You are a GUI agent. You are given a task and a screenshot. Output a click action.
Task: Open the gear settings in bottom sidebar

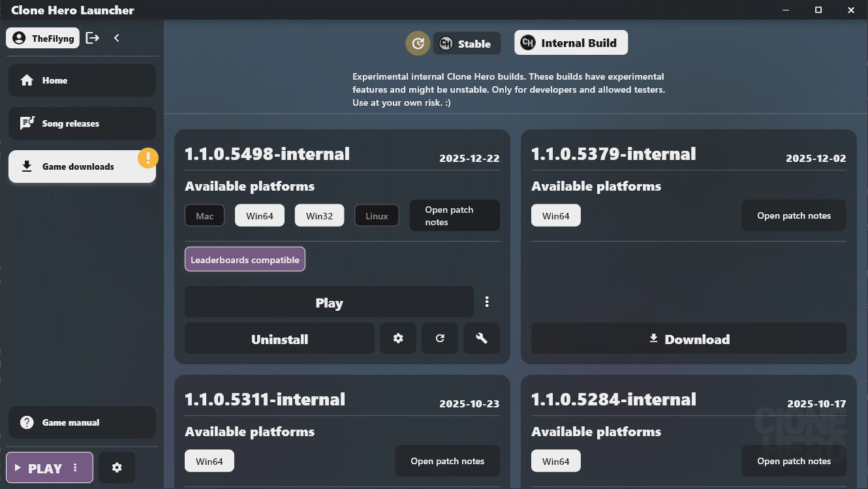[117, 467]
